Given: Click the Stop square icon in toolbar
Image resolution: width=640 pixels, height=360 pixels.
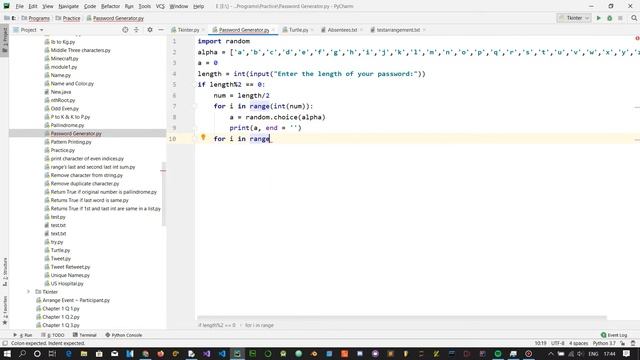Looking at the screenshot, I should click(x=620, y=18).
